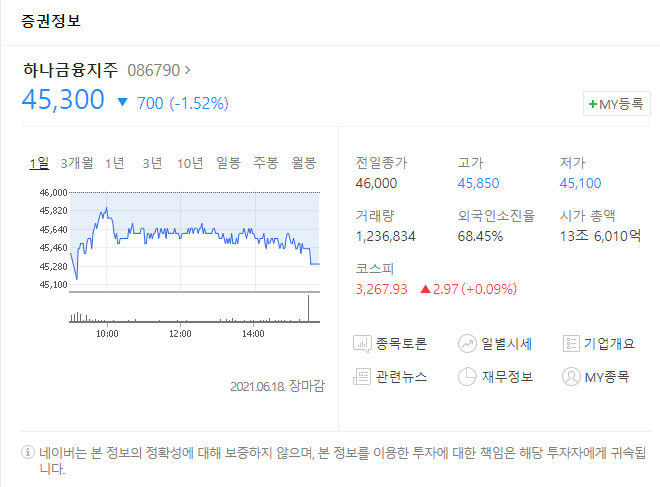Click the 전일종가 value 46,000
This screenshot has width=660, height=487.
click(376, 183)
